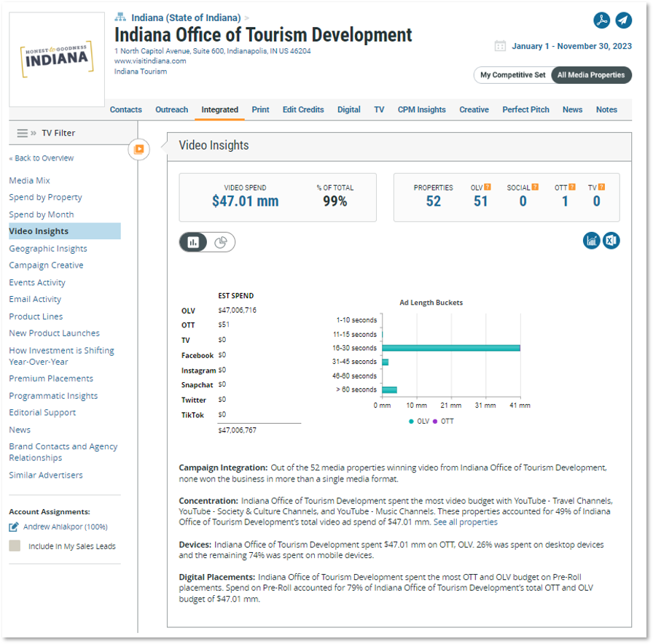
Task: Open Product Lines in sidebar
Action: (36, 317)
